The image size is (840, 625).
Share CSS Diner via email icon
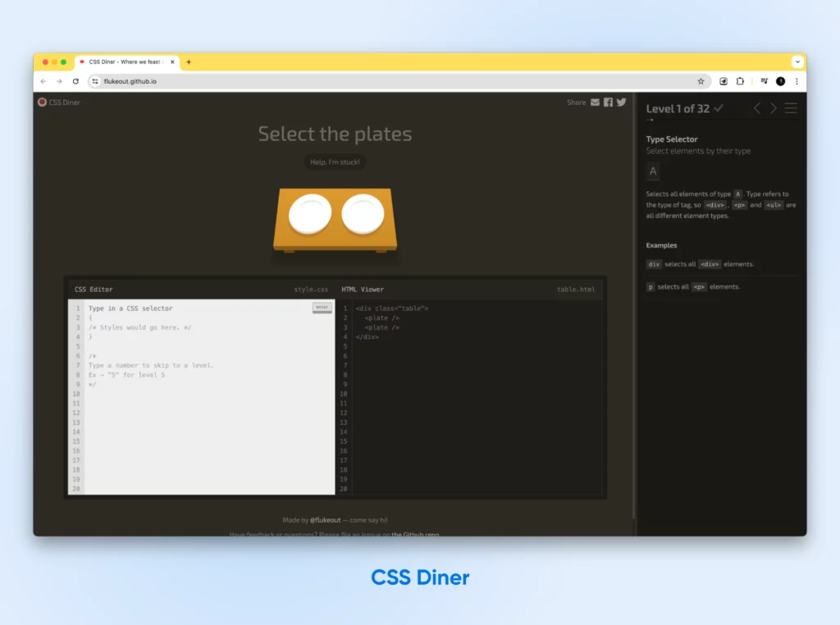596,103
